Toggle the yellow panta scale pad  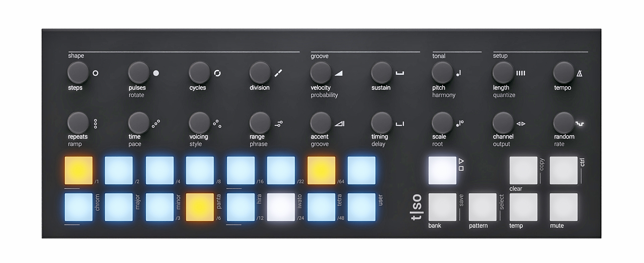tap(200, 207)
